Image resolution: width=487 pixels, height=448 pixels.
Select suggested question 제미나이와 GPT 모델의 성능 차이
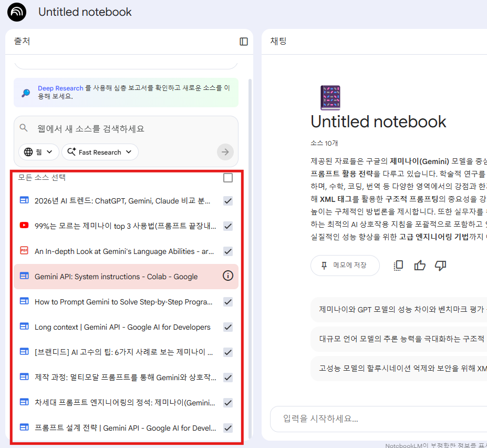399,309
